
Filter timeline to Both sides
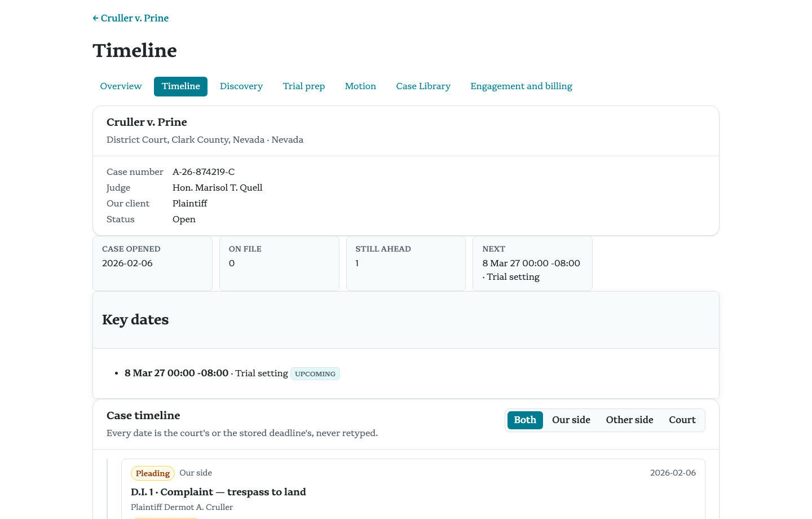click(525, 420)
